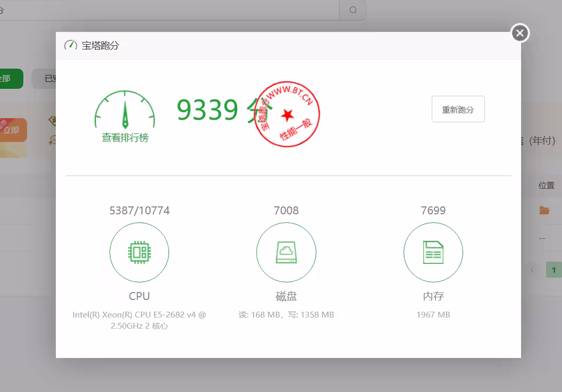Click the 内存 memory document icon
The image size is (562, 392).
coord(433,252)
